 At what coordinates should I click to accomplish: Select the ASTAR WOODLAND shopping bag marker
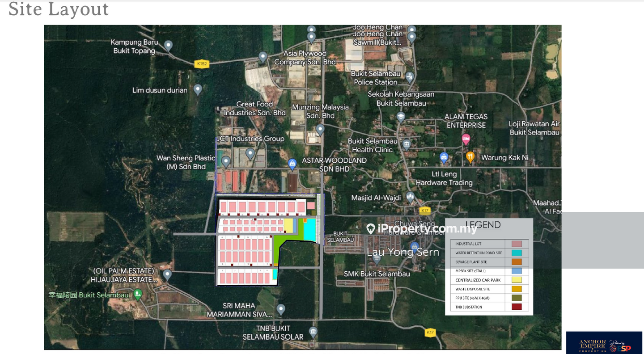point(292,164)
